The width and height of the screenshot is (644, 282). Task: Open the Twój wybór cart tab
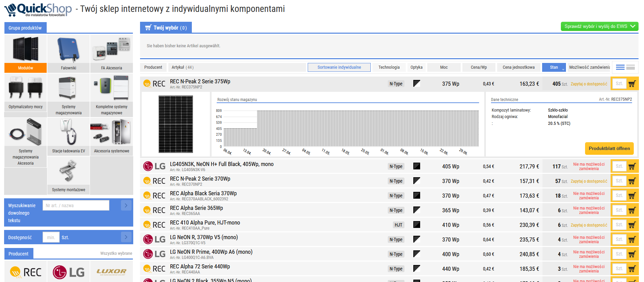coord(166,28)
